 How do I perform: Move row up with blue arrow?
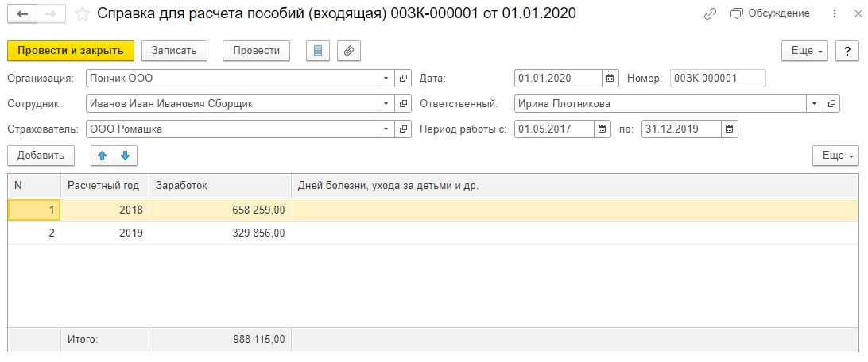click(102, 156)
